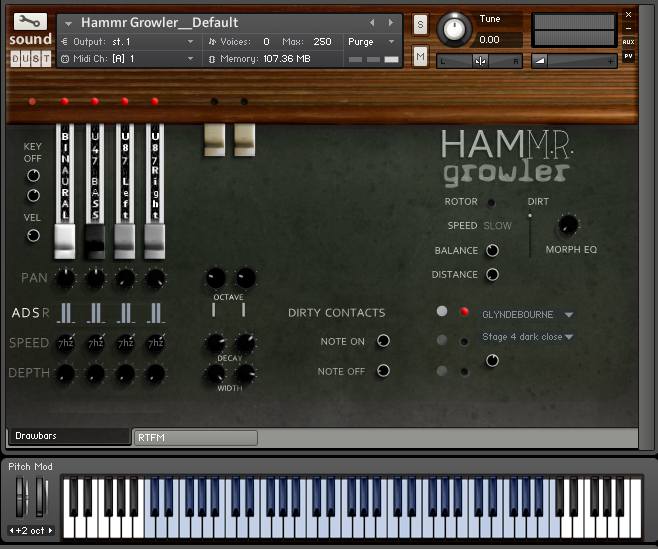Click the BALANCE knob
This screenshot has height=549, width=658.
tap(492, 250)
